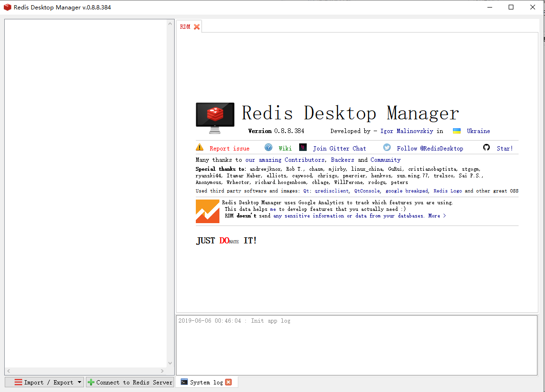
Task: Close the System log tab
Action: (x=228, y=382)
